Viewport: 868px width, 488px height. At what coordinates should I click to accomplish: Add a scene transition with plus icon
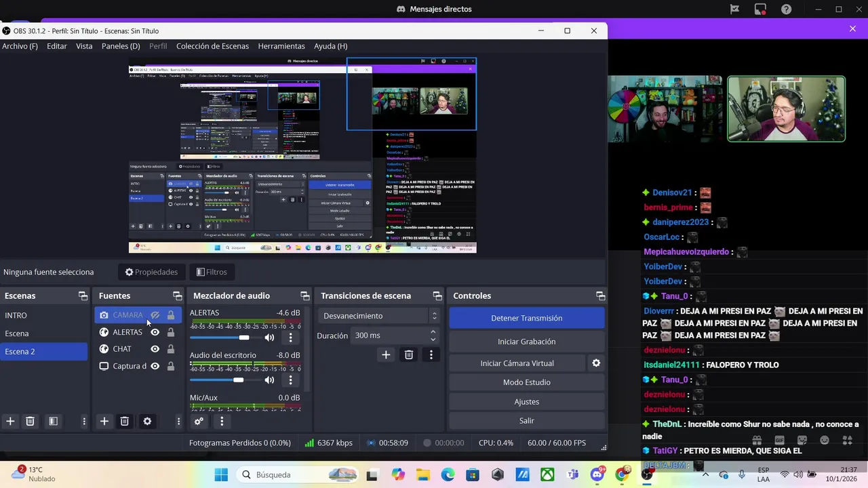386,354
